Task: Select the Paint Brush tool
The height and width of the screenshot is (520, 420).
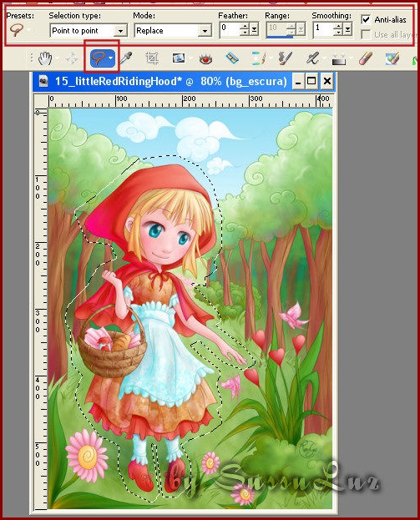Action: tap(285, 58)
